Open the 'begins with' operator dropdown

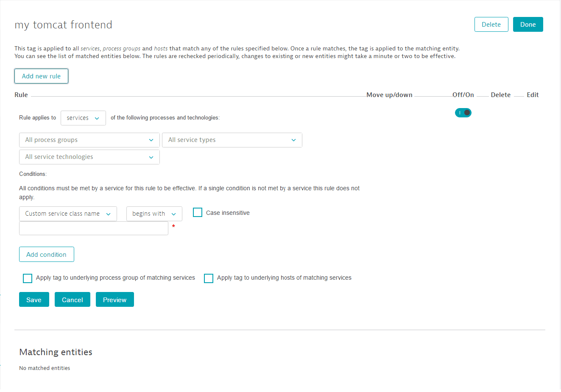click(x=154, y=214)
